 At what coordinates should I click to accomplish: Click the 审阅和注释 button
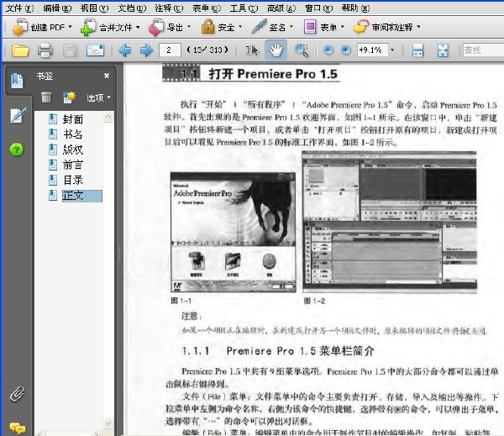point(384,28)
